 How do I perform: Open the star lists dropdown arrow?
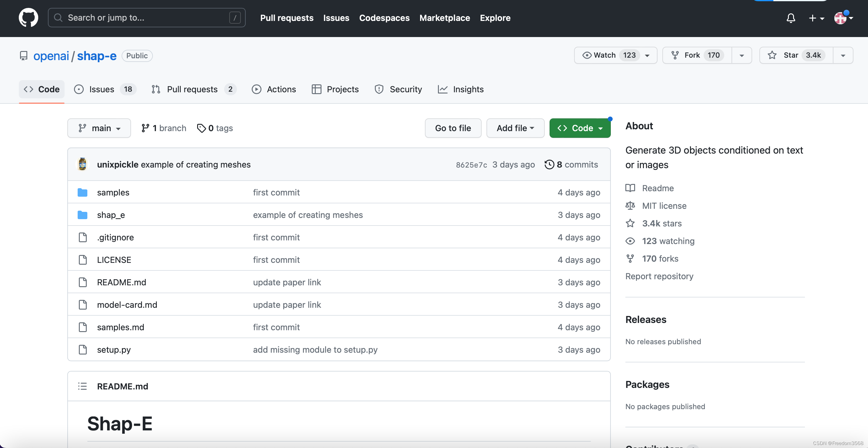click(843, 55)
